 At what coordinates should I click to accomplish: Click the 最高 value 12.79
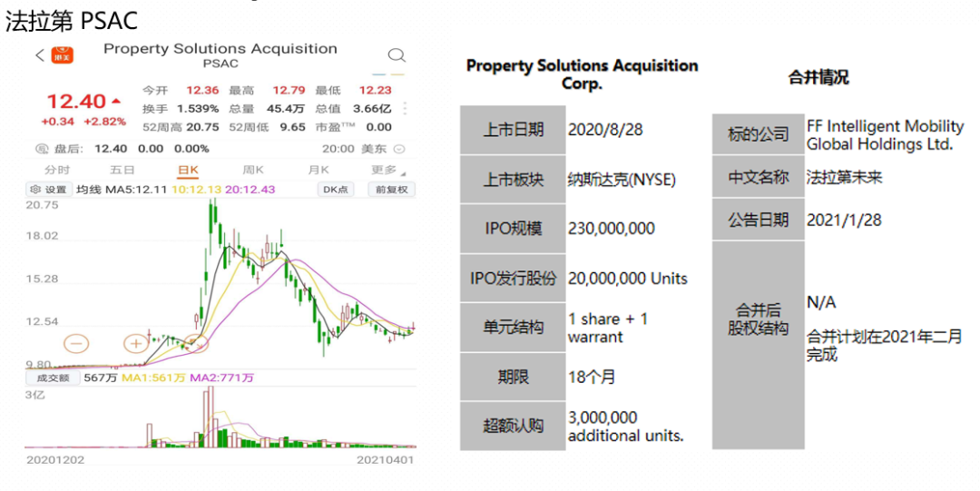tap(289, 91)
